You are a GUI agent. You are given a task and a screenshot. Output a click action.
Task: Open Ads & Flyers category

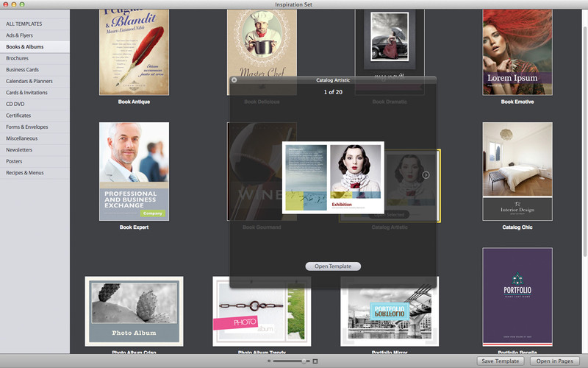click(x=35, y=35)
